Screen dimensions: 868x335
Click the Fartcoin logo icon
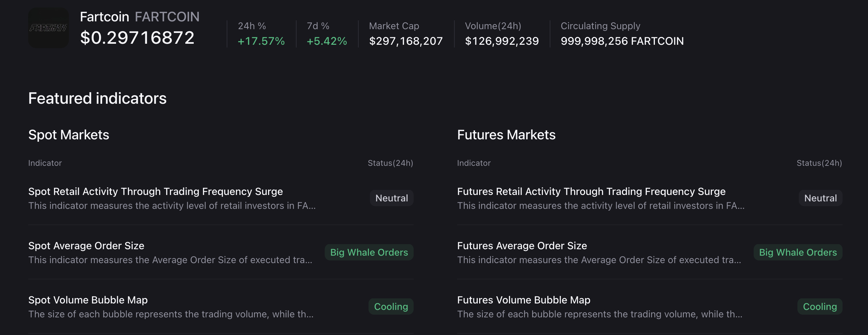[x=48, y=28]
